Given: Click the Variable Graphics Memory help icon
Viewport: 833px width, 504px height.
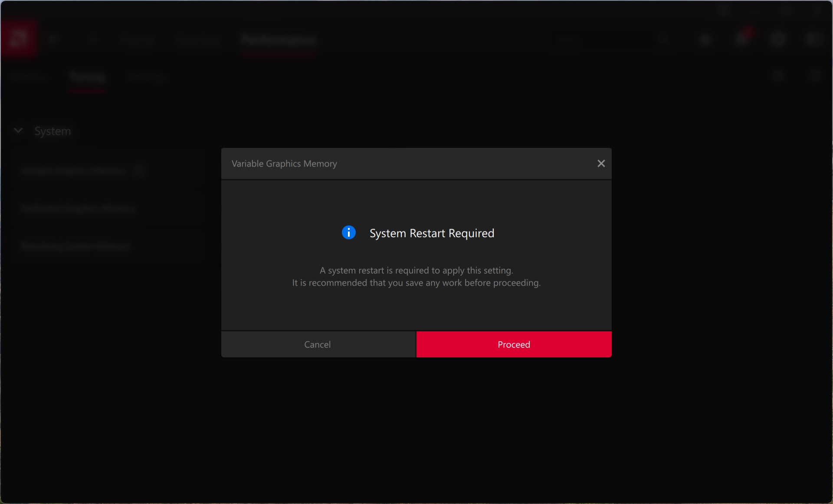Looking at the screenshot, I should [140, 171].
